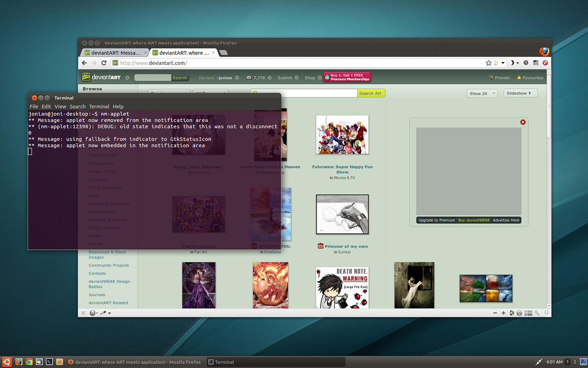Click the RSS feed icon in address bar
The width and height of the screenshot is (588, 368).
click(496, 63)
